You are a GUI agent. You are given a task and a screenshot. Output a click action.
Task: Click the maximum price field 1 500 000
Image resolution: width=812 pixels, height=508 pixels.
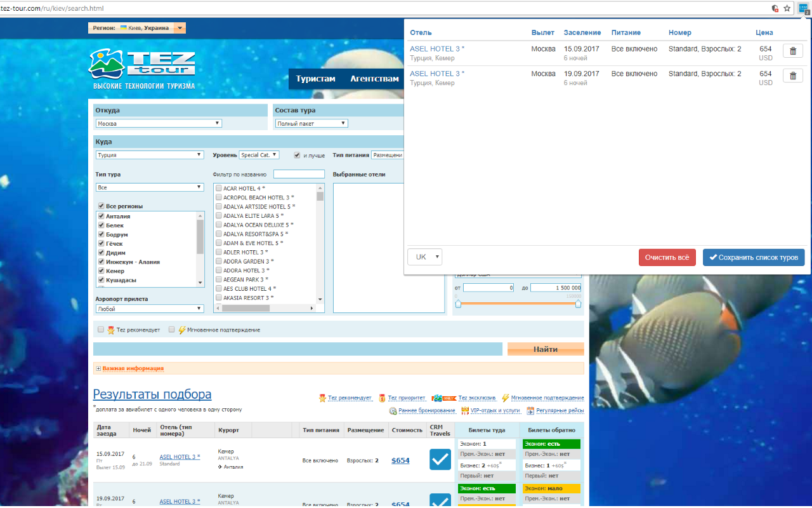pos(556,288)
